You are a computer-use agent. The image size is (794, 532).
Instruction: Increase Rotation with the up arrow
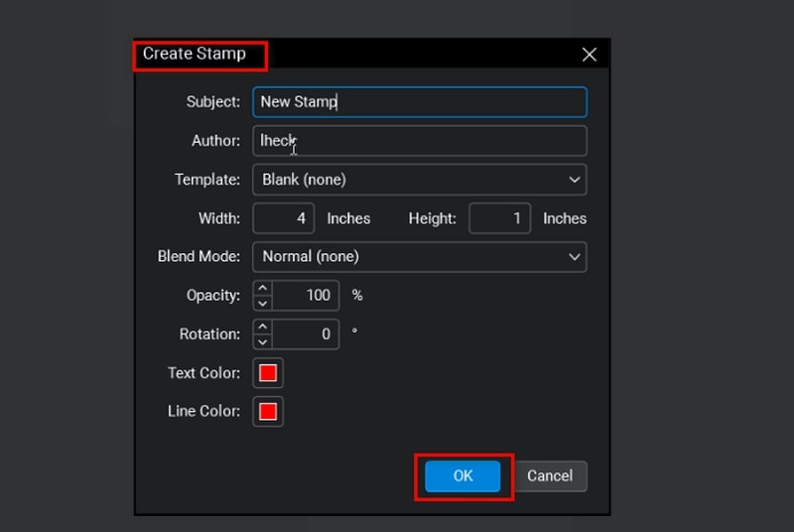click(262, 328)
